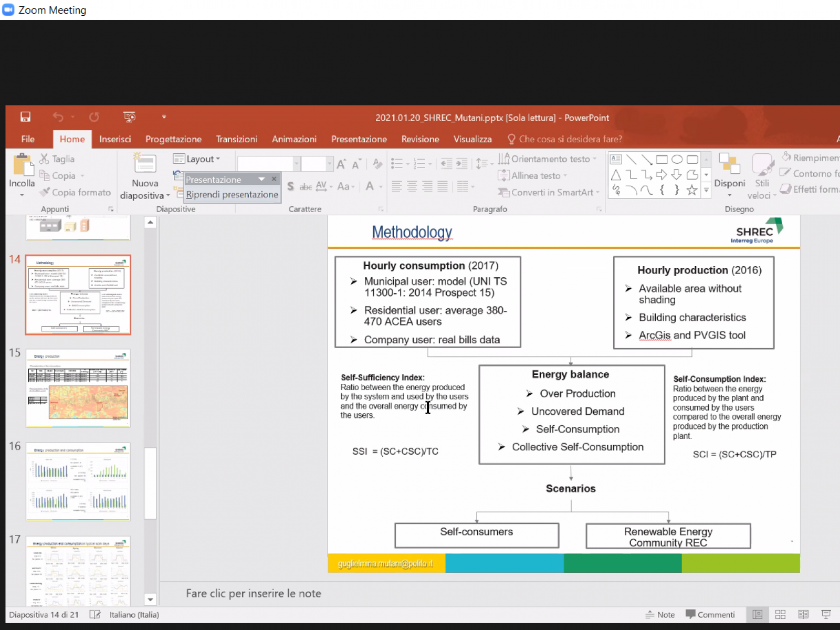The image size is (840, 630).
Task: Switch to the Transizioni tab
Action: pos(236,139)
